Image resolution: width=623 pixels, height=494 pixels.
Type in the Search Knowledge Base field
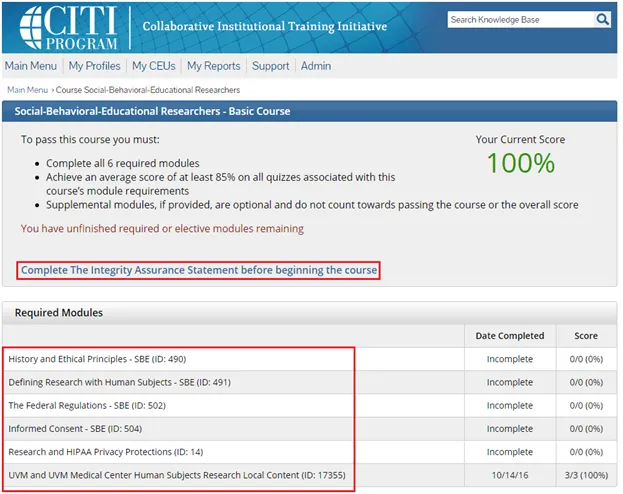[x=520, y=19]
